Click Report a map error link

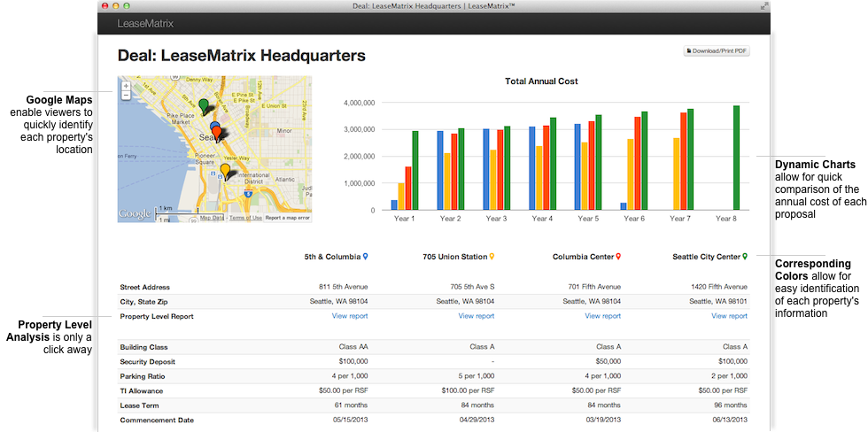click(288, 218)
